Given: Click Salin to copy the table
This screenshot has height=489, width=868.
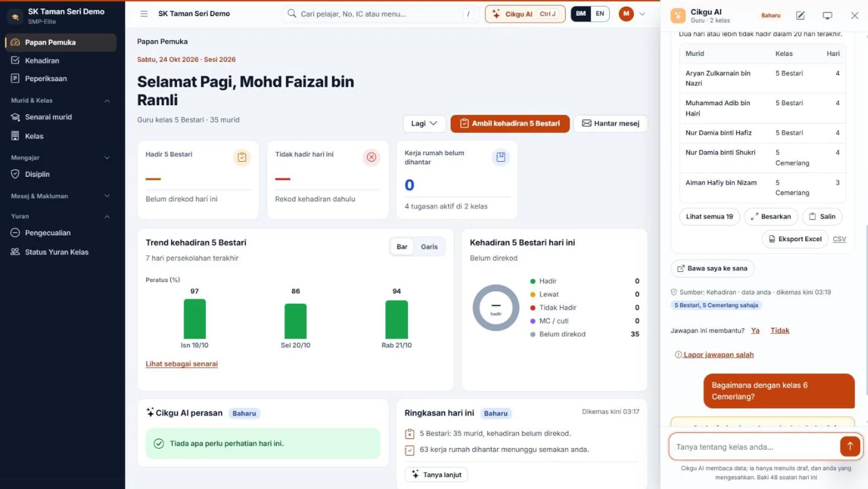Looking at the screenshot, I should tap(822, 217).
